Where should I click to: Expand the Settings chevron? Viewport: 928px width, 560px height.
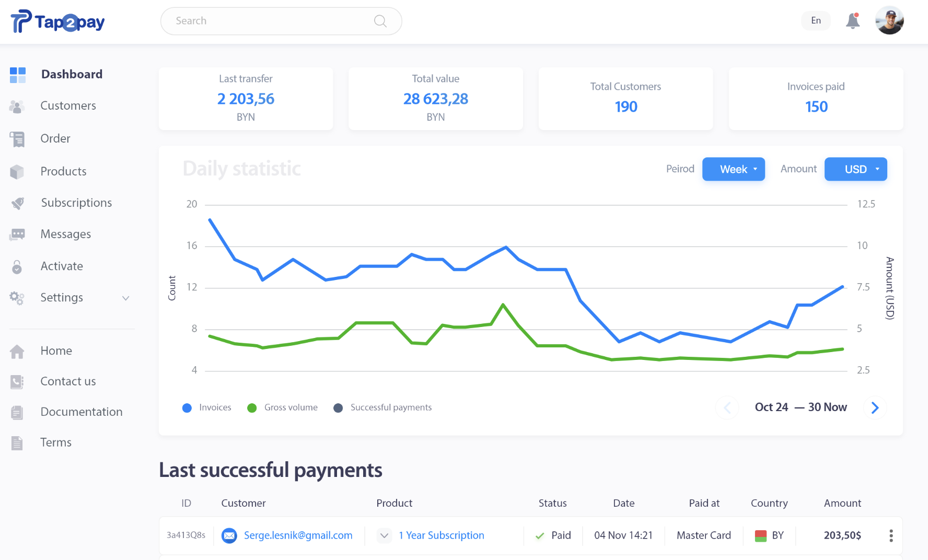[x=126, y=298]
